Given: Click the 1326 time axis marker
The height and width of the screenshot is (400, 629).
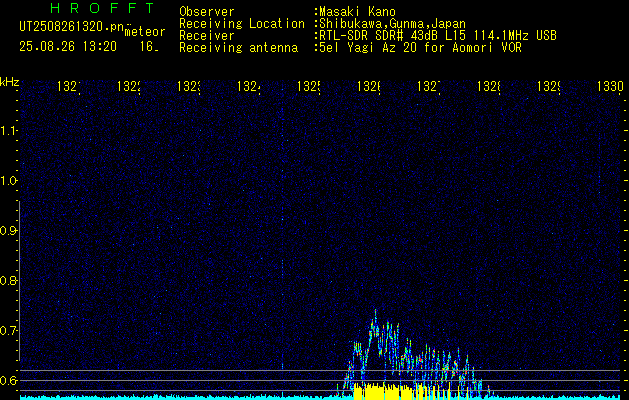Looking at the screenshot, I should tap(369, 87).
